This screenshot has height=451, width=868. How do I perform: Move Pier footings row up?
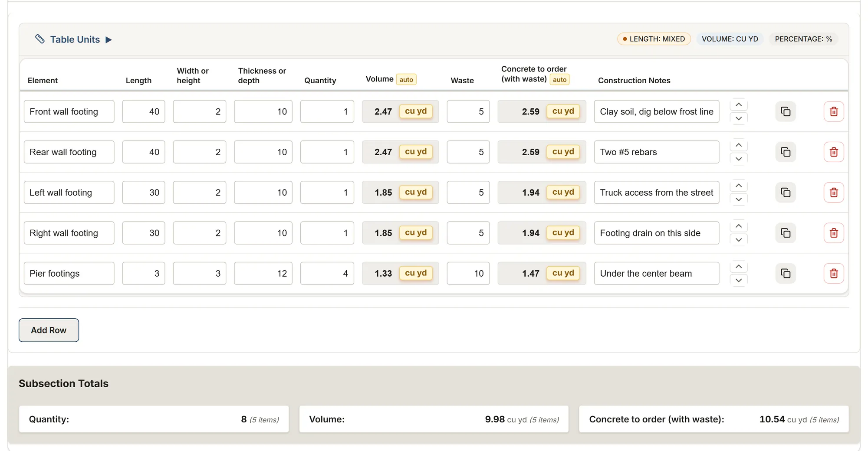(x=739, y=266)
